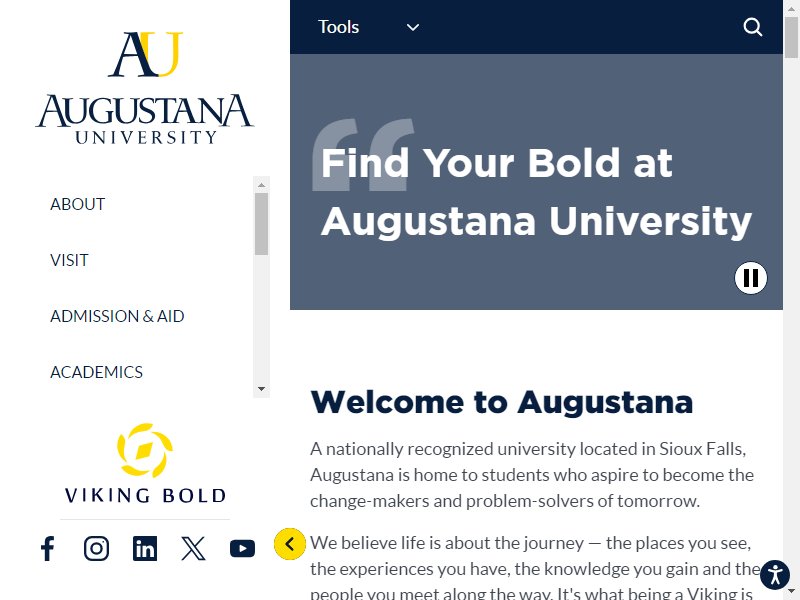
Task: Open the LinkedIn icon link
Action: tap(145, 548)
